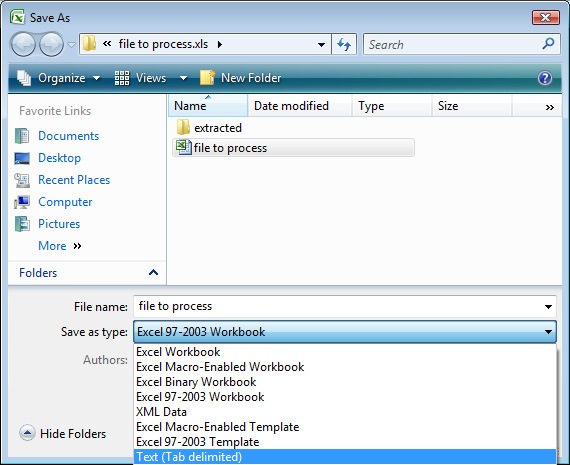Click the Pictures icon in sidebar
The image size is (570, 465).
pyautogui.click(x=22, y=224)
